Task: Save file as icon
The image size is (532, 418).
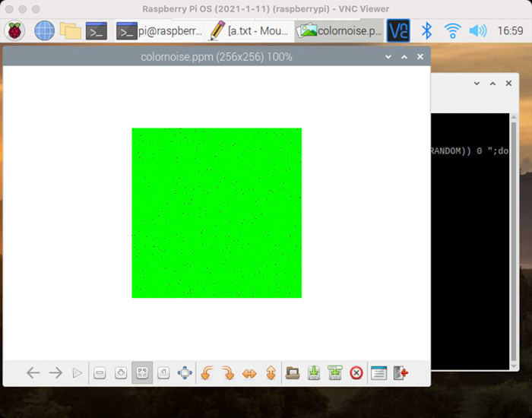Action: click(335, 373)
